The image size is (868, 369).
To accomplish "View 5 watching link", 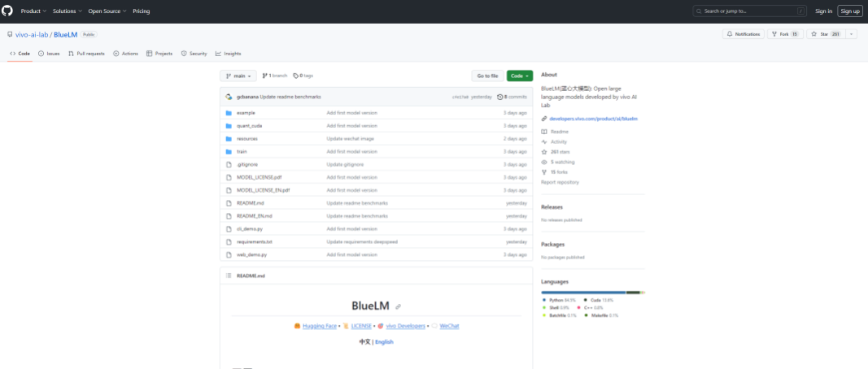I will (x=558, y=162).
